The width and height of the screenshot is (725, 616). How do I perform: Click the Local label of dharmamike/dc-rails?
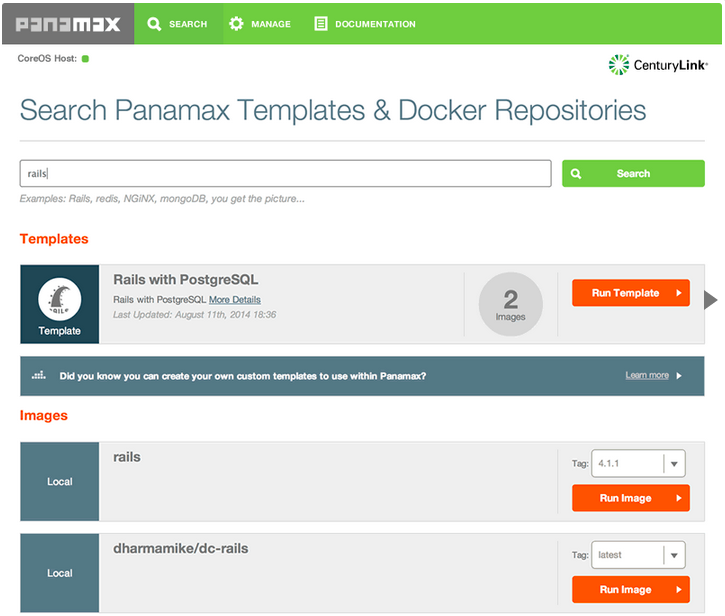[60, 573]
